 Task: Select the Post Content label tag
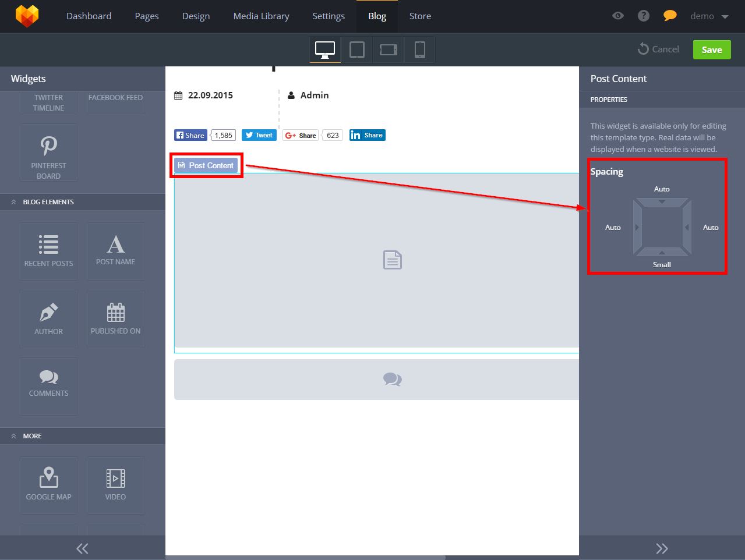click(x=206, y=165)
